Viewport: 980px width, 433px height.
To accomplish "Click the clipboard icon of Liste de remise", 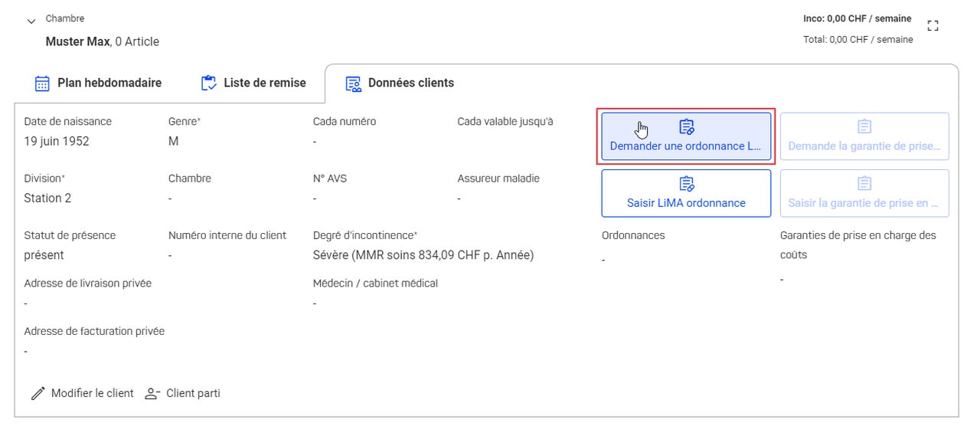I will click(x=208, y=83).
